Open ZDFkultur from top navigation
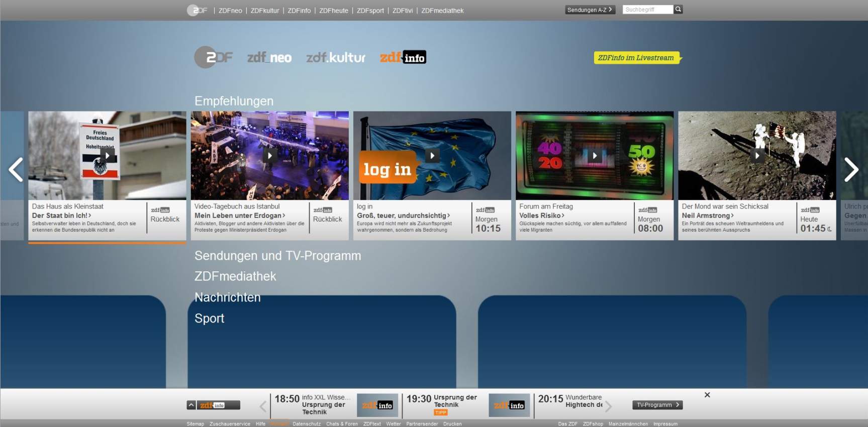 tap(265, 11)
